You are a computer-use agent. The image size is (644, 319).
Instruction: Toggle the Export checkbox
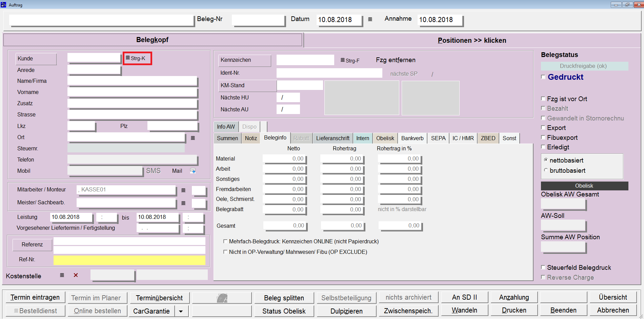pos(543,128)
